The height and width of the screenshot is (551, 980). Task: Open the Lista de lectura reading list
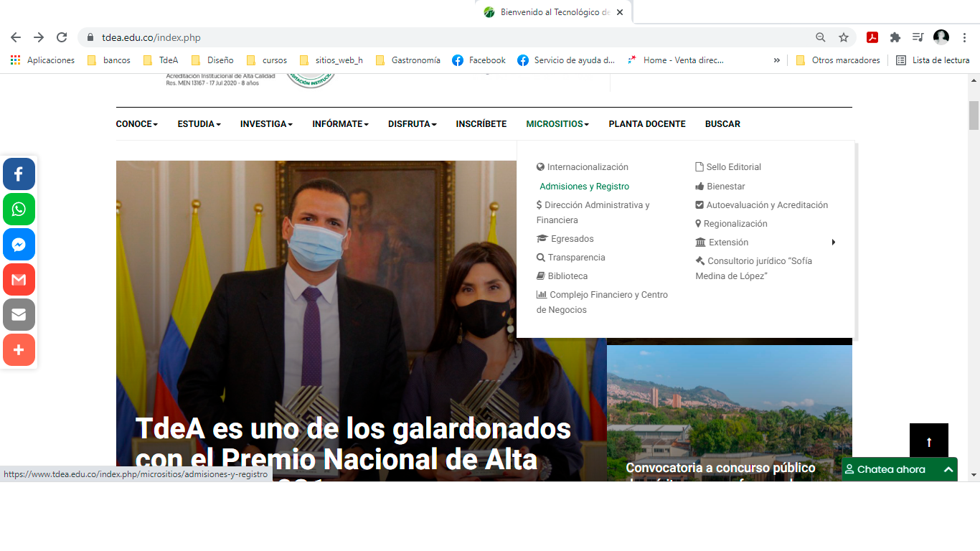click(933, 60)
